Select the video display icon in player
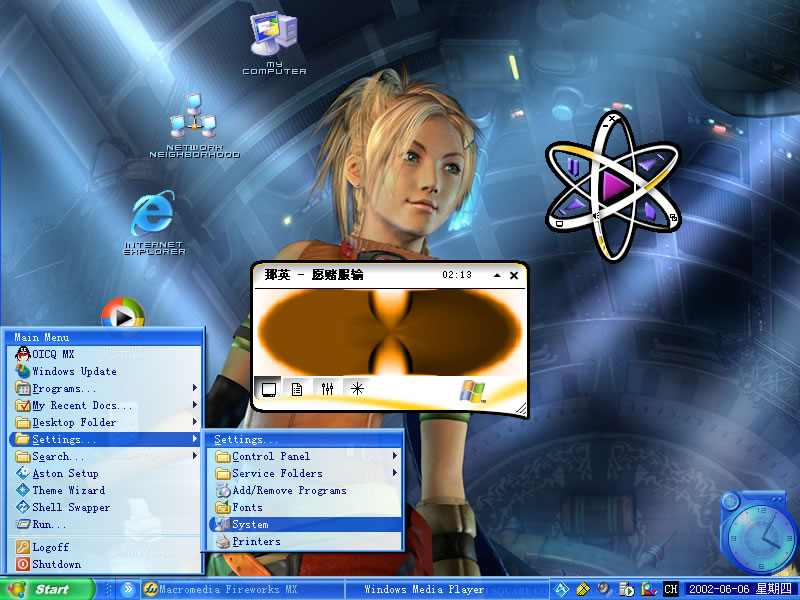Viewport: 800px width, 600px height. (x=268, y=389)
